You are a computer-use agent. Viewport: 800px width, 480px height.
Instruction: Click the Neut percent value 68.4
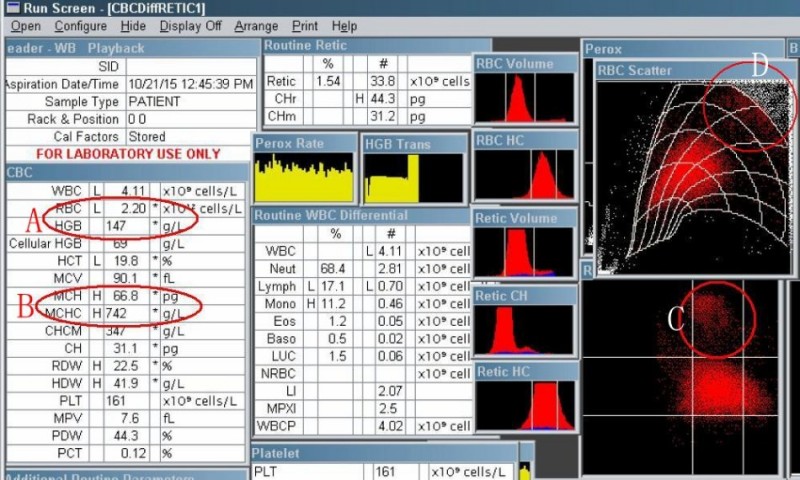333,268
